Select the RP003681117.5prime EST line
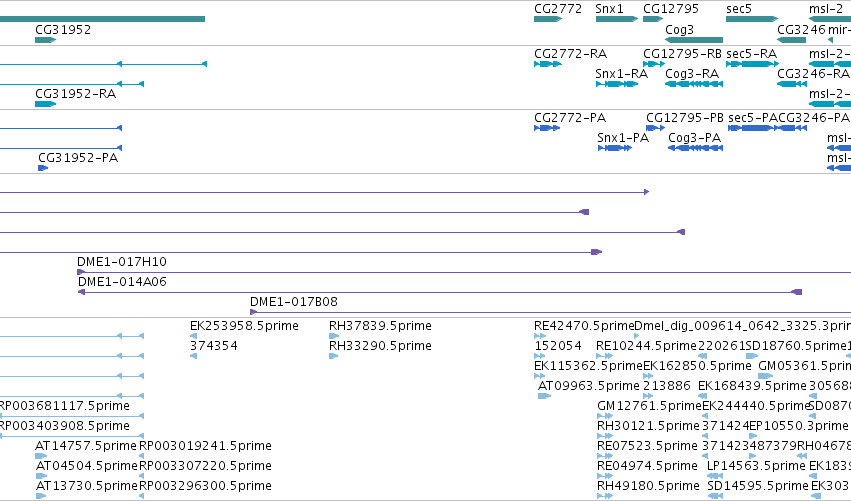The height and width of the screenshot is (501, 851). pyautogui.click(x=72, y=416)
